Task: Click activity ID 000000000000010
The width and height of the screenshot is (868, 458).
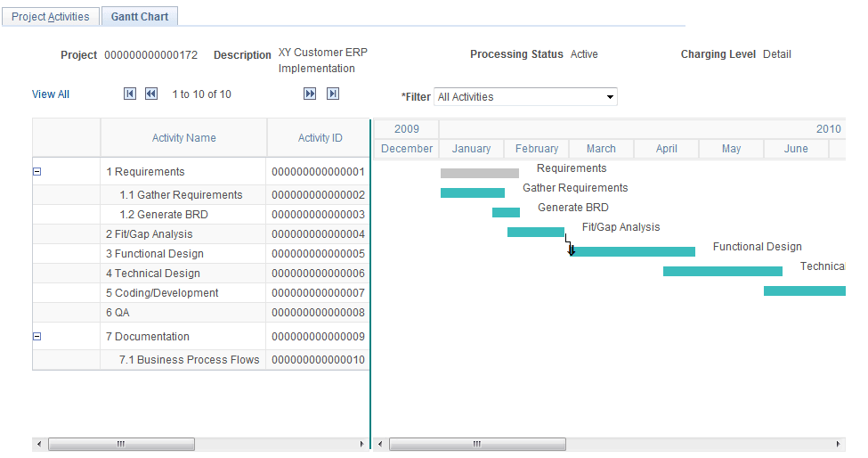Action: coord(319,360)
